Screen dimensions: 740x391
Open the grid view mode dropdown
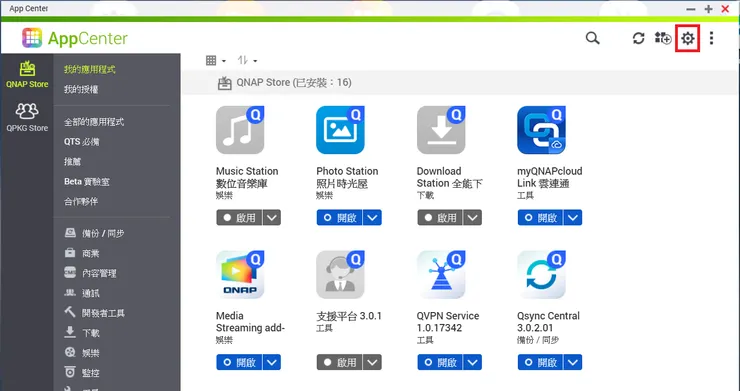tap(216, 60)
